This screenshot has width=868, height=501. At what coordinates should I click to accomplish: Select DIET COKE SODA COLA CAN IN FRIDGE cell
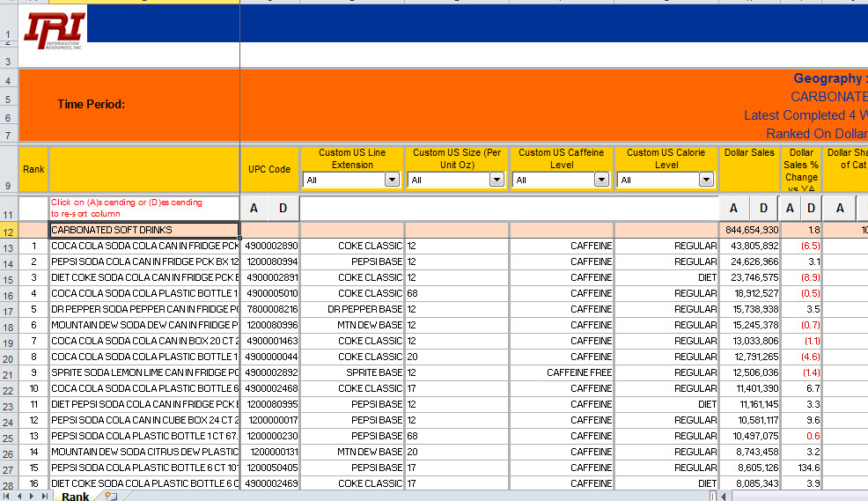(x=143, y=277)
